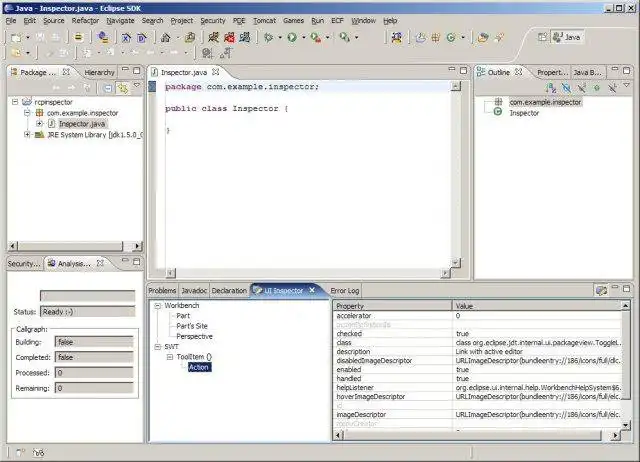Click the Tomcat restart cat icon
The width and height of the screenshot is (640, 462).
[245, 38]
